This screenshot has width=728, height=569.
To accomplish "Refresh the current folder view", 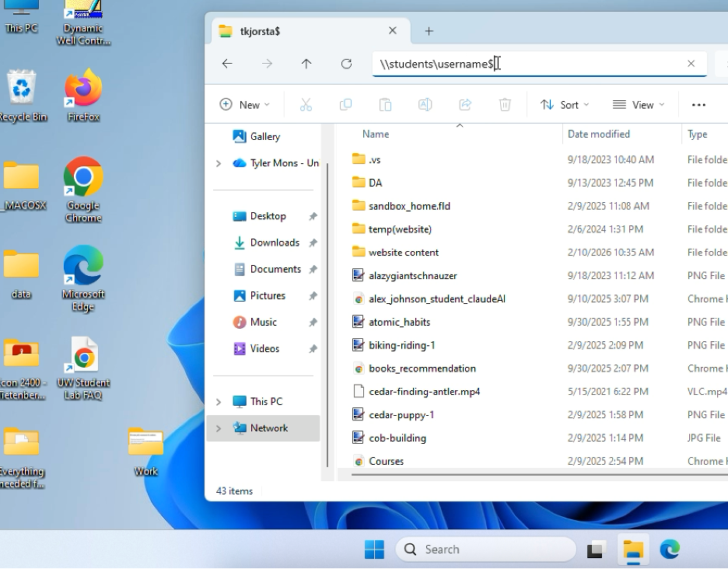I will 346,64.
